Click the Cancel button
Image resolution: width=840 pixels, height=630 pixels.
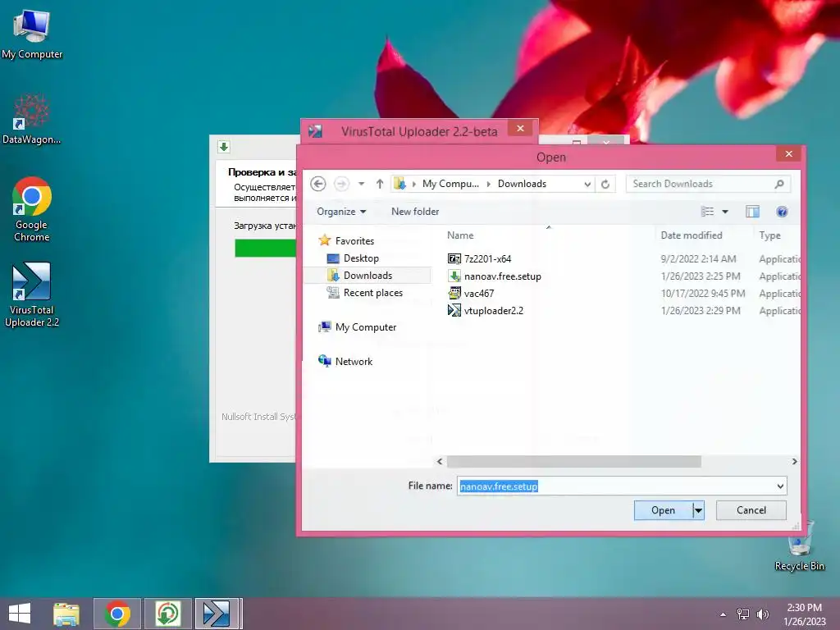click(x=751, y=510)
